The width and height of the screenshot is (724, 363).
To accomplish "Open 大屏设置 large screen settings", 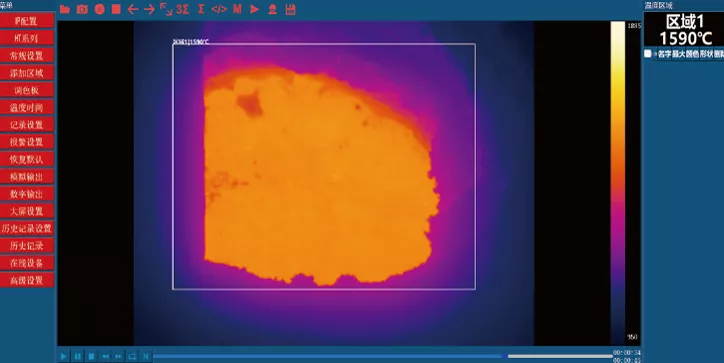I will pyautogui.click(x=27, y=211).
